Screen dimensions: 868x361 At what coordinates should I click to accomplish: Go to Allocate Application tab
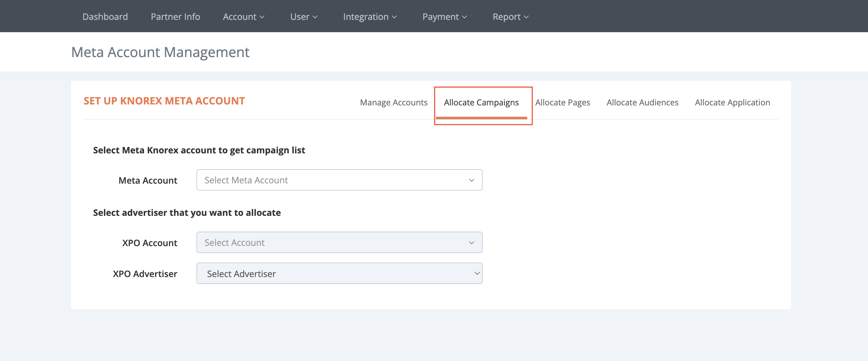pyautogui.click(x=732, y=102)
